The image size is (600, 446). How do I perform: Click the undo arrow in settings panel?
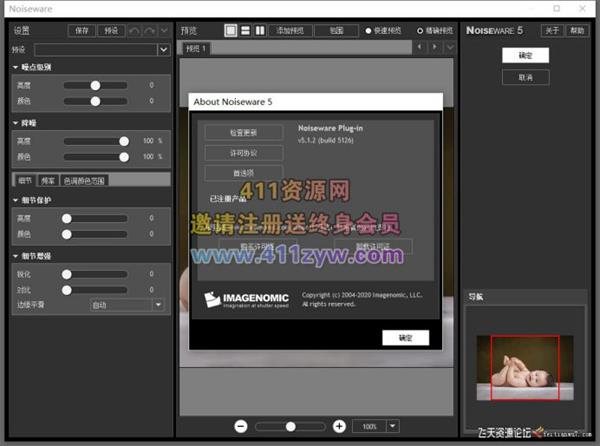pos(135,31)
